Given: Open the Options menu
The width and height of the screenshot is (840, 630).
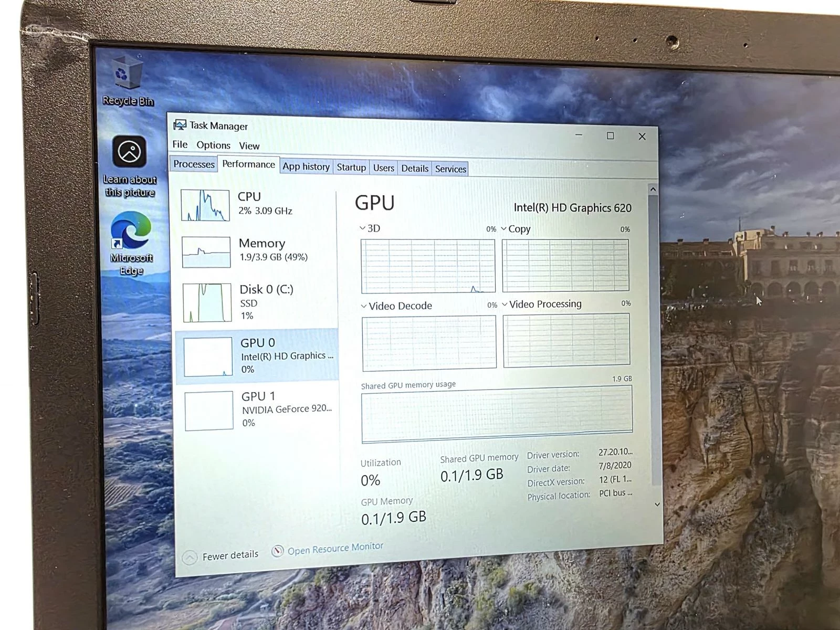Looking at the screenshot, I should click(213, 145).
